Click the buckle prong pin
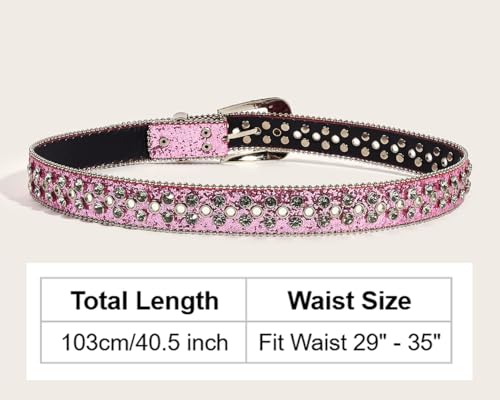 (x=245, y=134)
